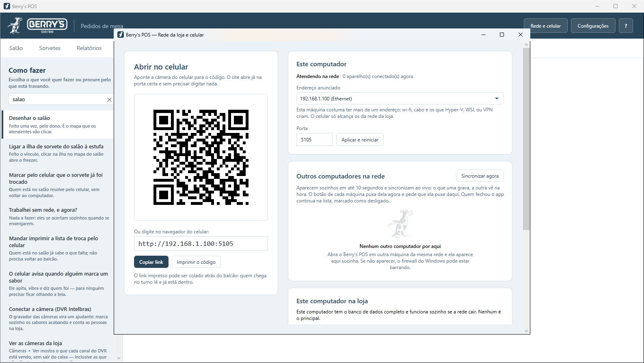Open the Desenhar o salão help topic
The height and width of the screenshot is (363, 644).
coord(58,125)
